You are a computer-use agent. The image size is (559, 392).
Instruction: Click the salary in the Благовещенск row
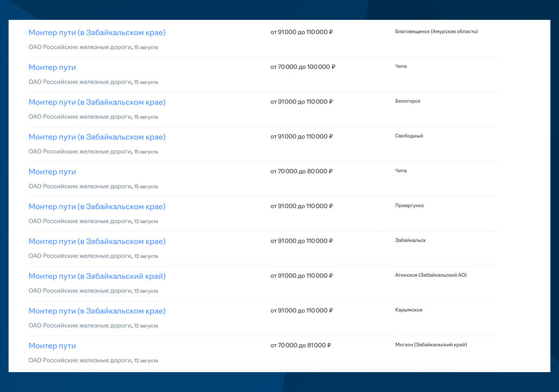pos(301,32)
